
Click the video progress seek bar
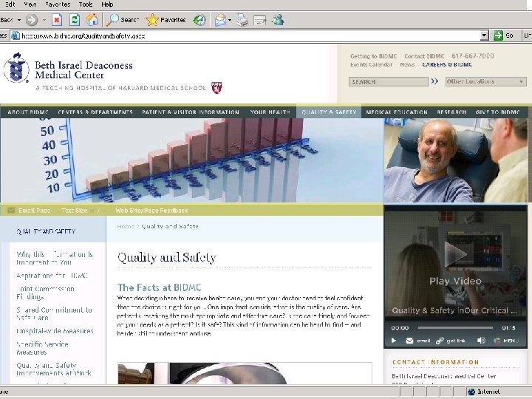455,328
